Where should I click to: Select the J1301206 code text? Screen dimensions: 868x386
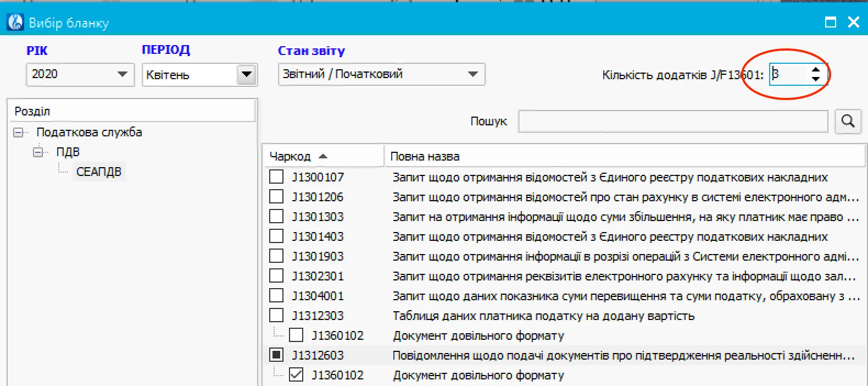click(x=318, y=197)
